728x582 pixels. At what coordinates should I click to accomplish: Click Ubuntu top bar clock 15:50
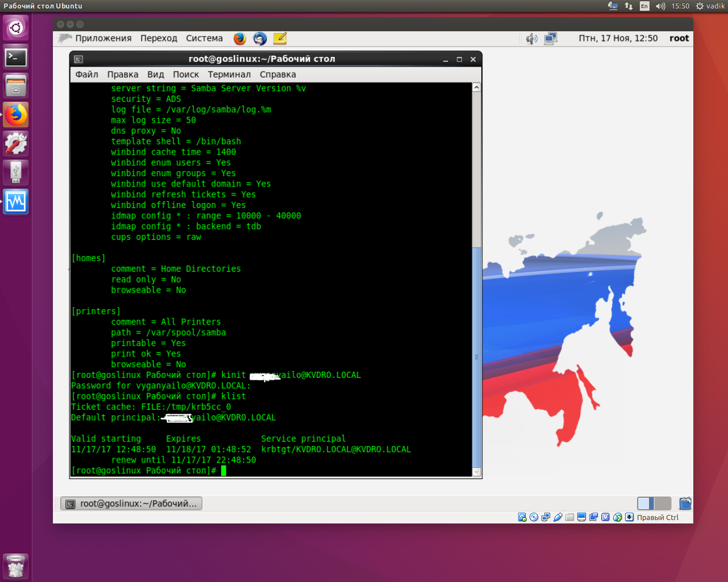point(680,6)
